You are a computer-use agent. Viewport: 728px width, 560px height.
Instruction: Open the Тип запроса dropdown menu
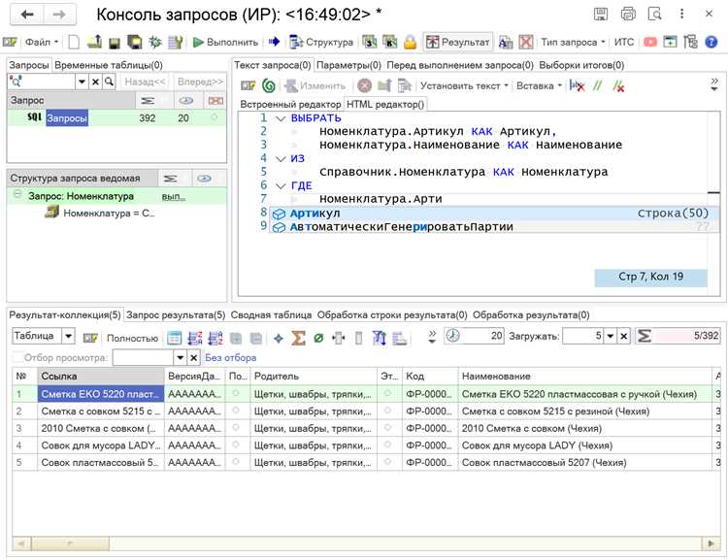point(573,43)
